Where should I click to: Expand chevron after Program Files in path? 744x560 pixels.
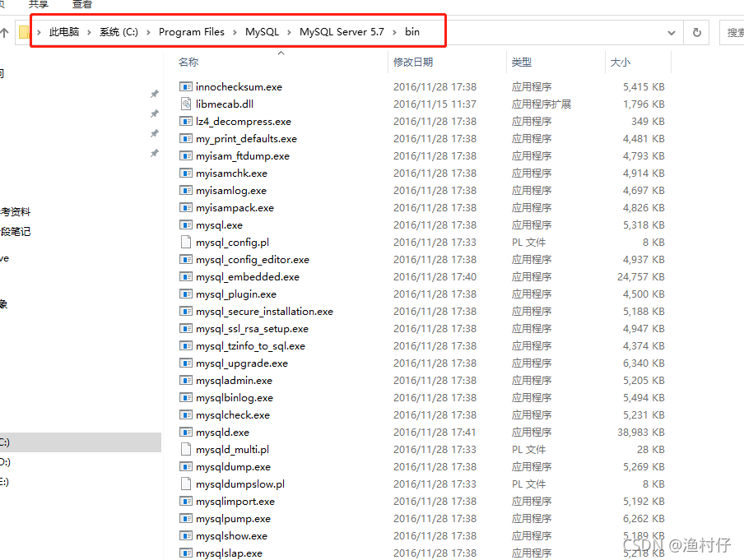point(235,32)
